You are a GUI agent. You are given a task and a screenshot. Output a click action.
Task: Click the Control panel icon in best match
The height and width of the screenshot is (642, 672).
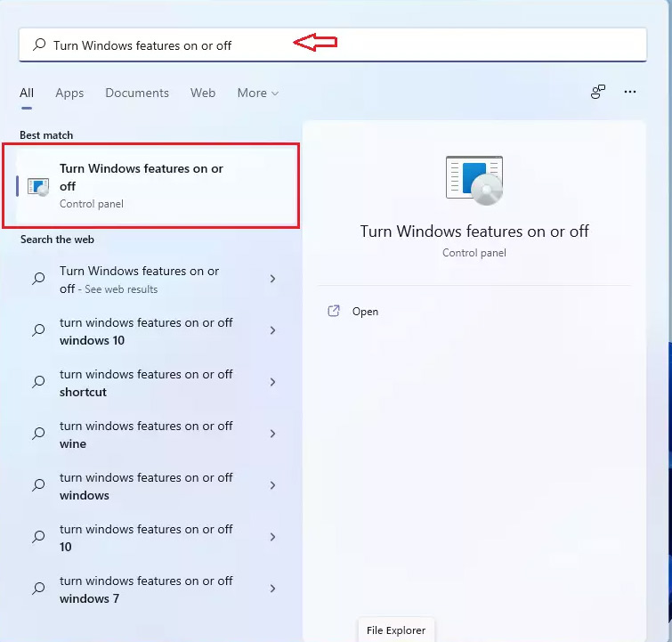tap(38, 187)
